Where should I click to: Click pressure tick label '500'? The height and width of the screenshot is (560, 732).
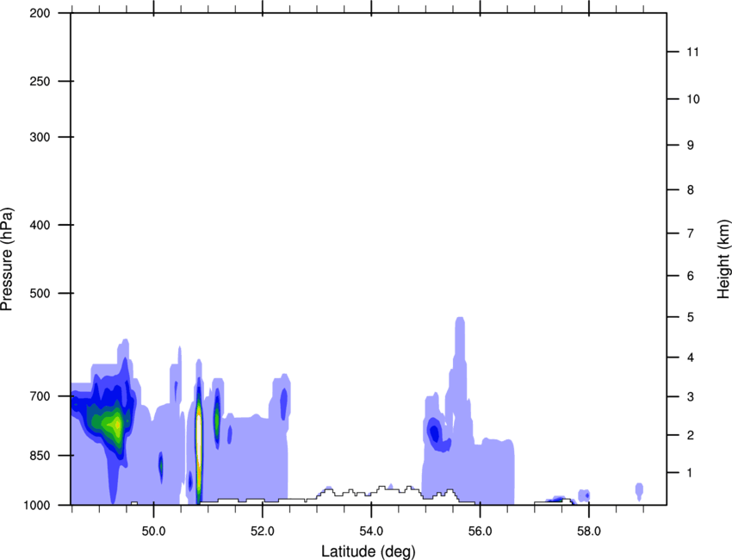click(40, 293)
